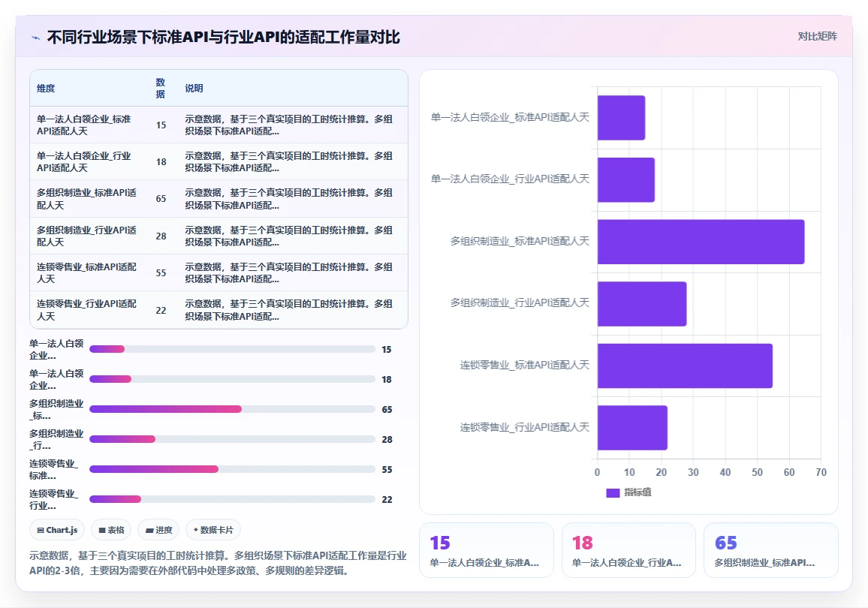Select the 进度 tag chip
This screenshot has width=868, height=608.
159,530
